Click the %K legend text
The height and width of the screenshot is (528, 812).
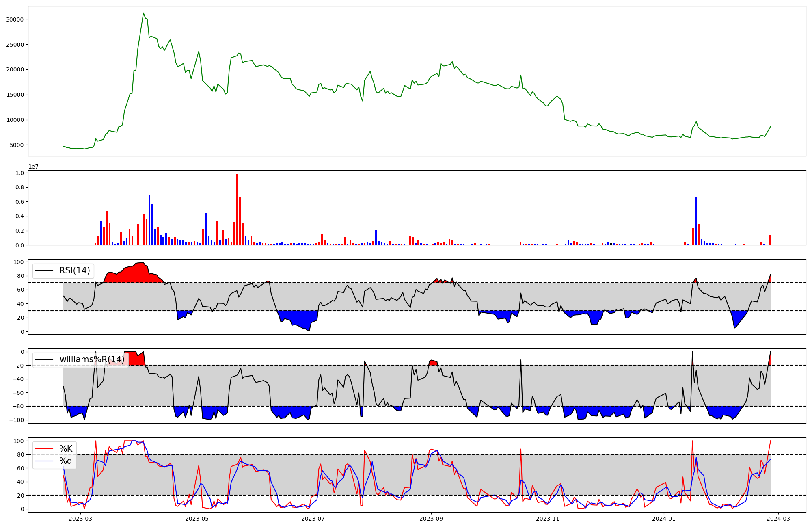tap(66, 448)
